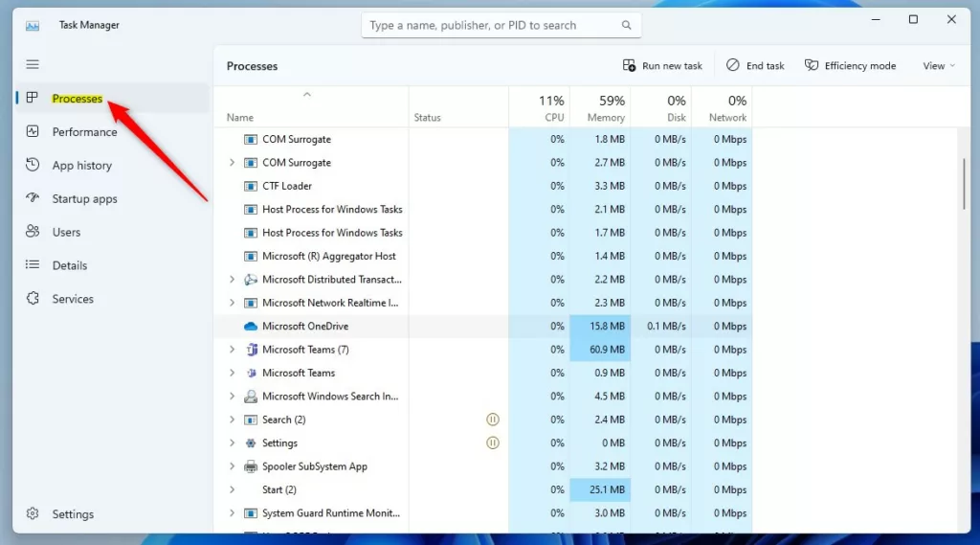Click the Microsoft Distributed Transaction icon

click(x=251, y=279)
